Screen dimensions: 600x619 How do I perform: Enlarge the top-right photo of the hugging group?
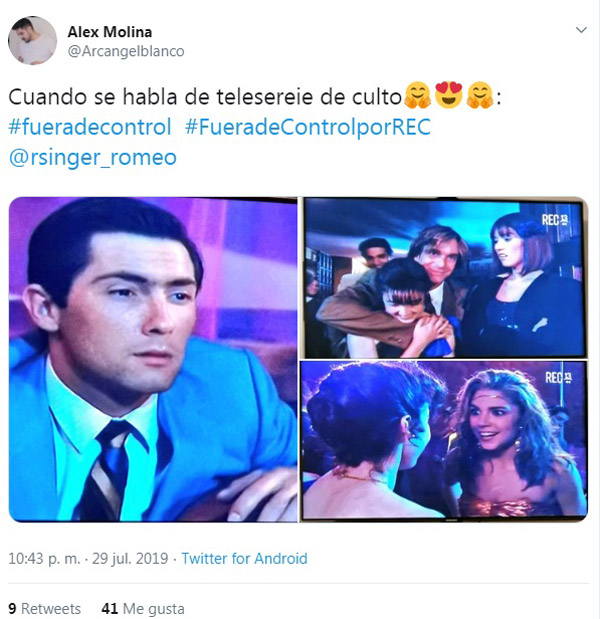[444, 278]
